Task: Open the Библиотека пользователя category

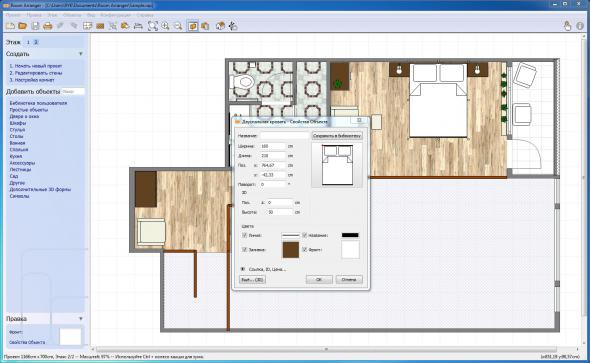Action: (38, 103)
